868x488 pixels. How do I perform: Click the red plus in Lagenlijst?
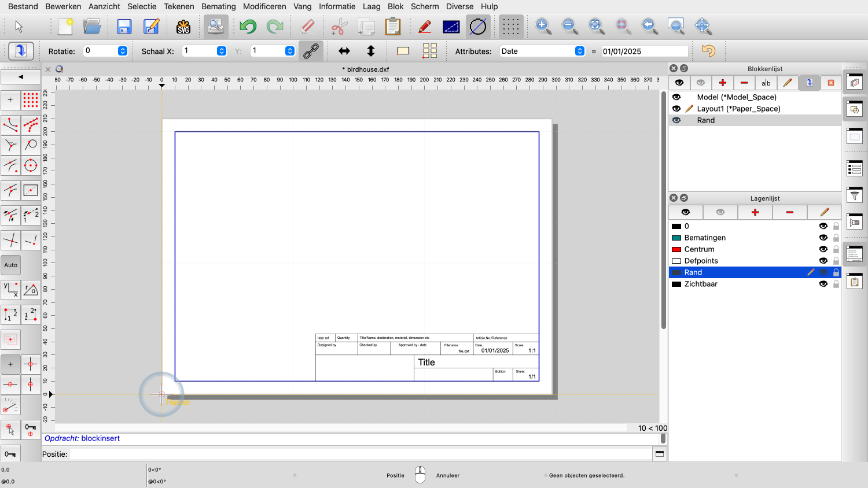755,212
